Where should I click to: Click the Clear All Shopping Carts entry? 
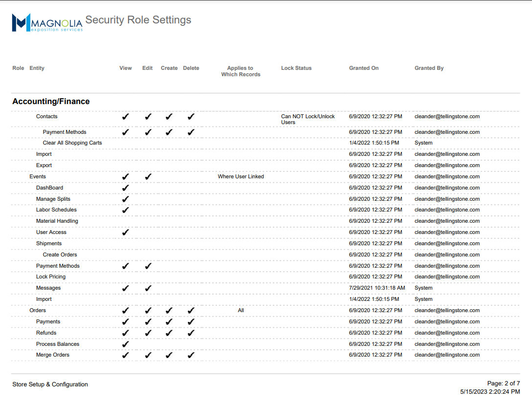coord(72,143)
